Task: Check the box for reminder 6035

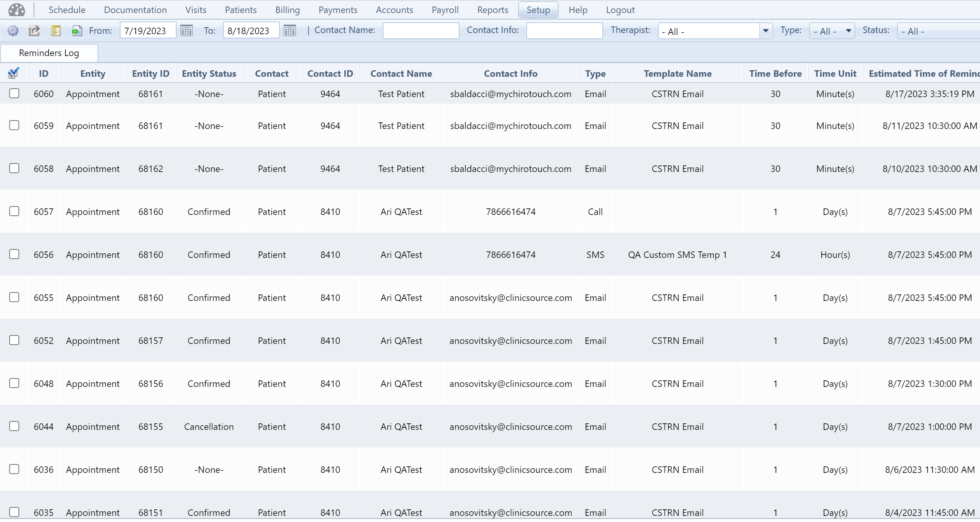Action: 14,512
